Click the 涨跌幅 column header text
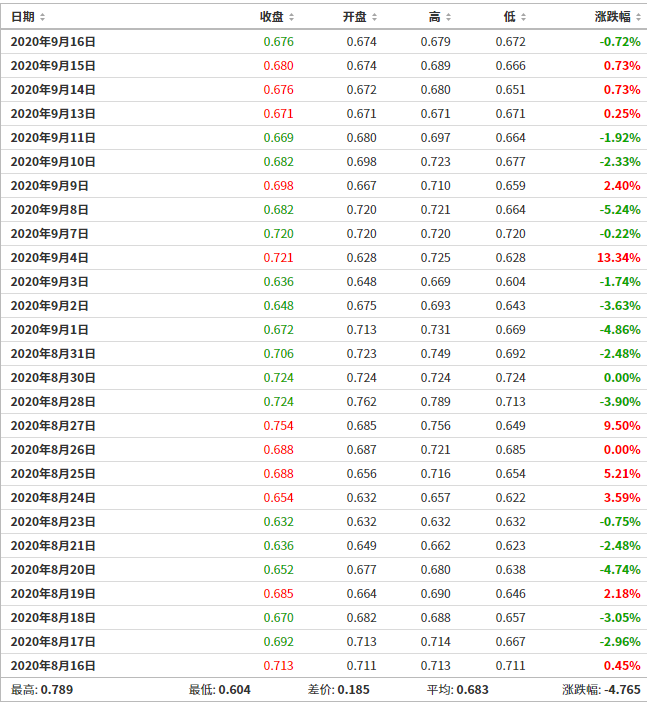Image resolution: width=647 pixels, height=704 pixels. tap(612, 17)
